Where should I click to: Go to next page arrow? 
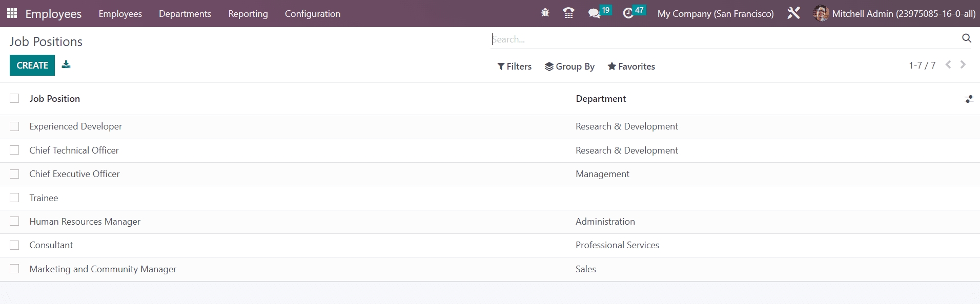[x=963, y=64]
